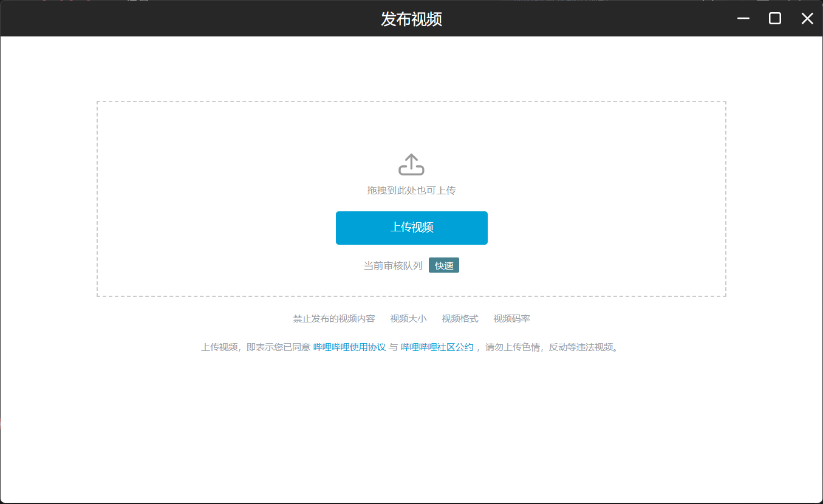823x504 pixels.
Task: Click the upload arrow icon
Action: coord(411,163)
